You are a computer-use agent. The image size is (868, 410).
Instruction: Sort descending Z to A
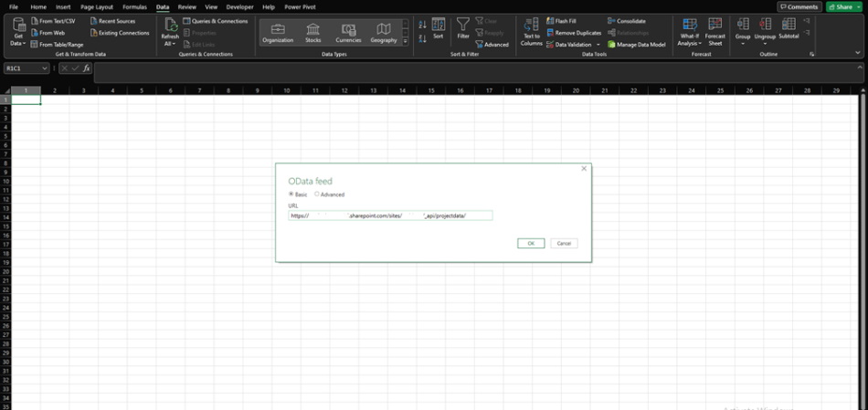tap(422, 38)
